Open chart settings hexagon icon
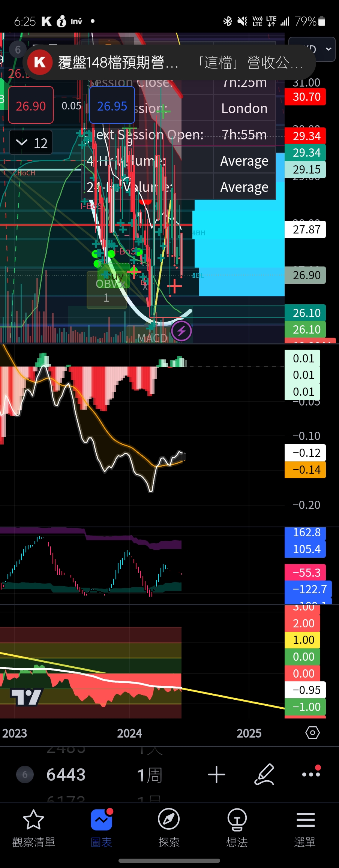The image size is (339, 868). 312,733
